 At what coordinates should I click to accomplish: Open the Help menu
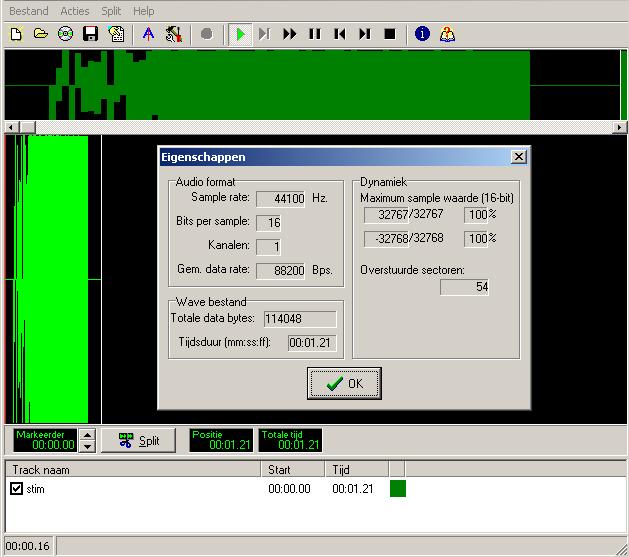tap(143, 11)
